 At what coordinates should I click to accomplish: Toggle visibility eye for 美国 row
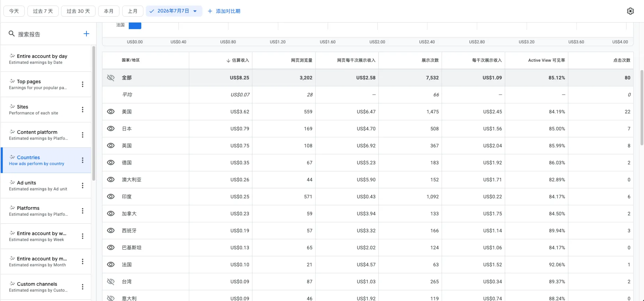[111, 112]
